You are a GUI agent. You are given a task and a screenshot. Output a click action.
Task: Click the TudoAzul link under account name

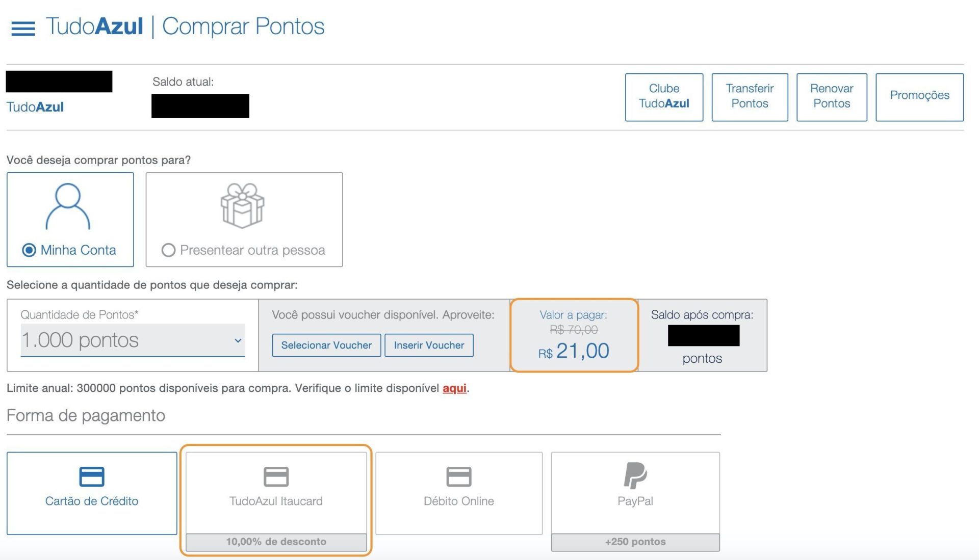(x=35, y=107)
